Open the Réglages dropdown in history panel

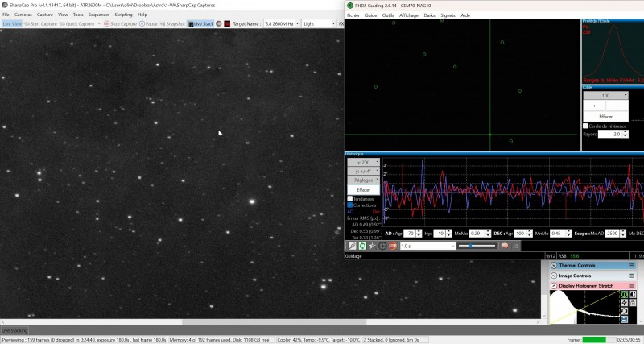[x=364, y=180]
